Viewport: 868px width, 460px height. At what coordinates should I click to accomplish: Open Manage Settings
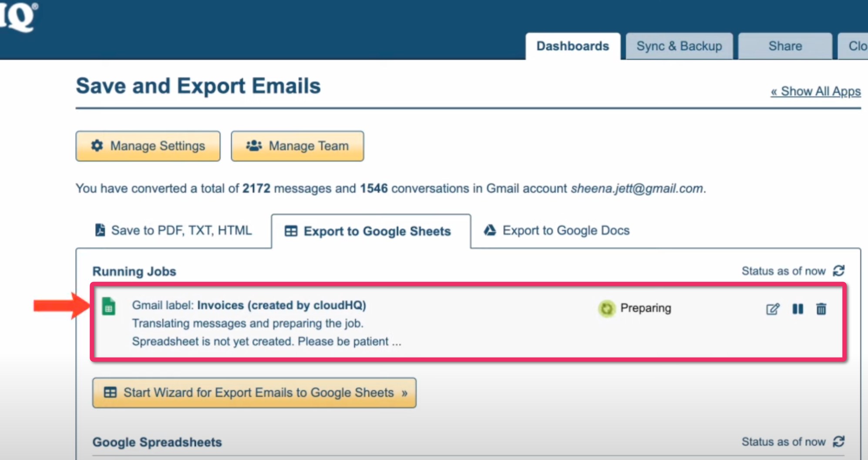click(x=148, y=146)
